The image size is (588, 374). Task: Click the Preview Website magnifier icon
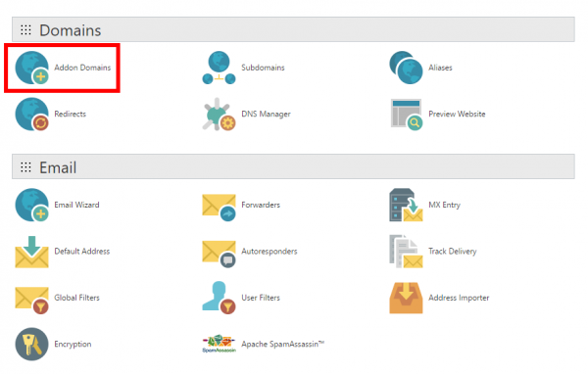tap(406, 114)
